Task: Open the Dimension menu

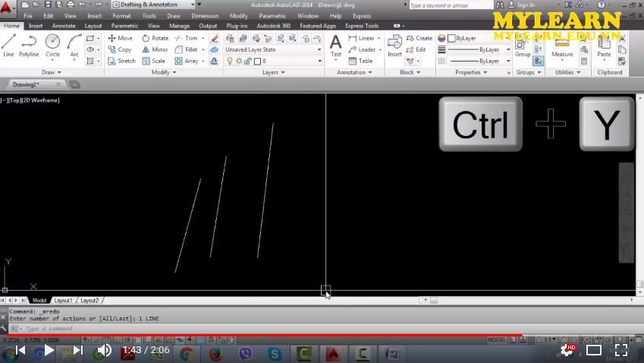Action: click(x=205, y=15)
